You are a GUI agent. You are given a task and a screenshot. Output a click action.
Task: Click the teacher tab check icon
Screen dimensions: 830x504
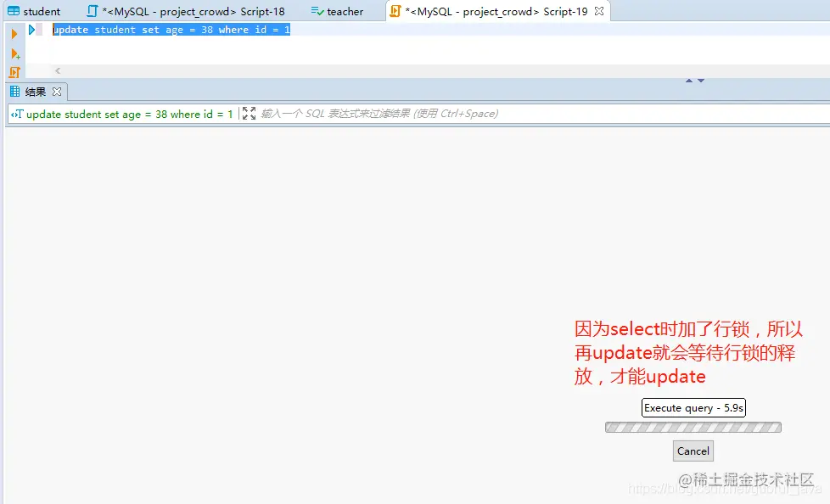point(317,11)
